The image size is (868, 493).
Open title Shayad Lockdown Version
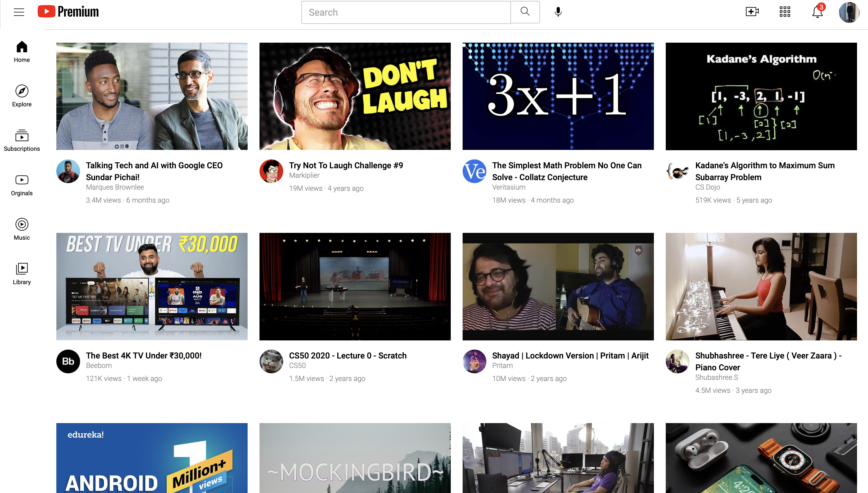coord(570,356)
